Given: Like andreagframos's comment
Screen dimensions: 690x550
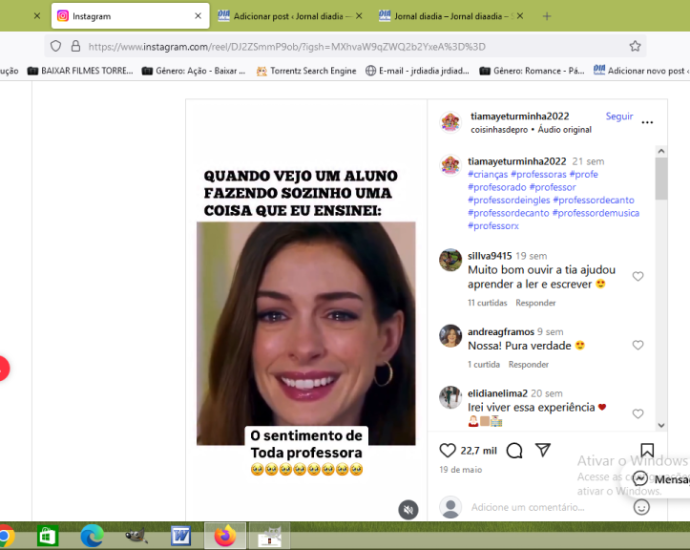Looking at the screenshot, I should tap(638, 345).
